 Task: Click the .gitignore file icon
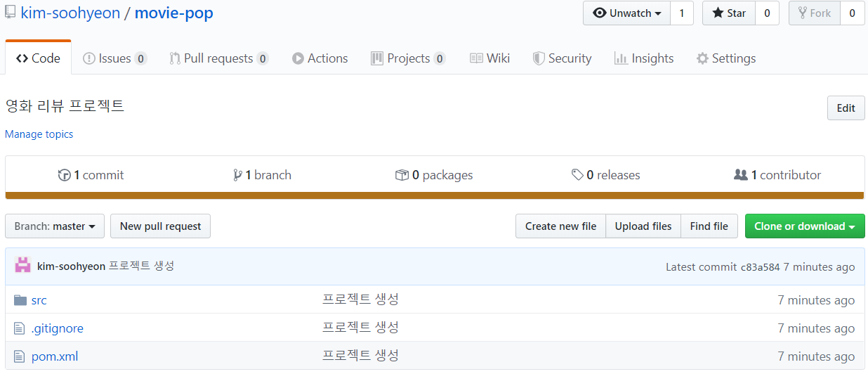20,328
